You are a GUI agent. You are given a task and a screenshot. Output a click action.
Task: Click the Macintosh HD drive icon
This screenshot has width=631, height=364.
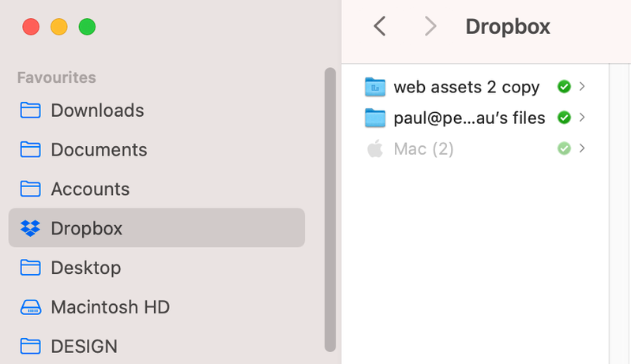(x=31, y=307)
